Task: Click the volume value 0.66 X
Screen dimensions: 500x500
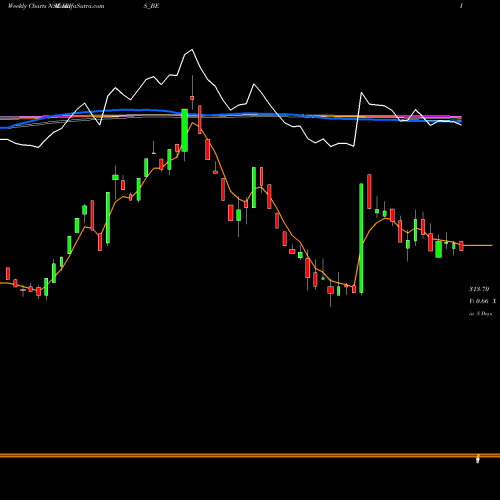Action: (x=483, y=301)
